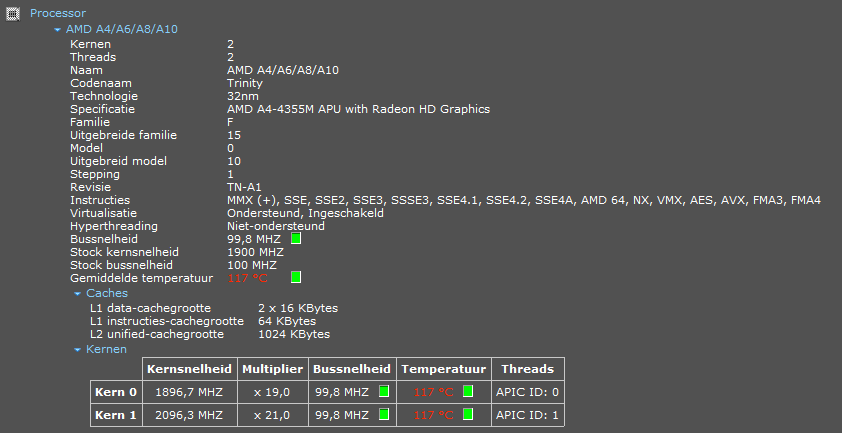Click the Instructies MMX SSE list text
Image resolution: width=842 pixels, height=433 pixels.
point(524,200)
